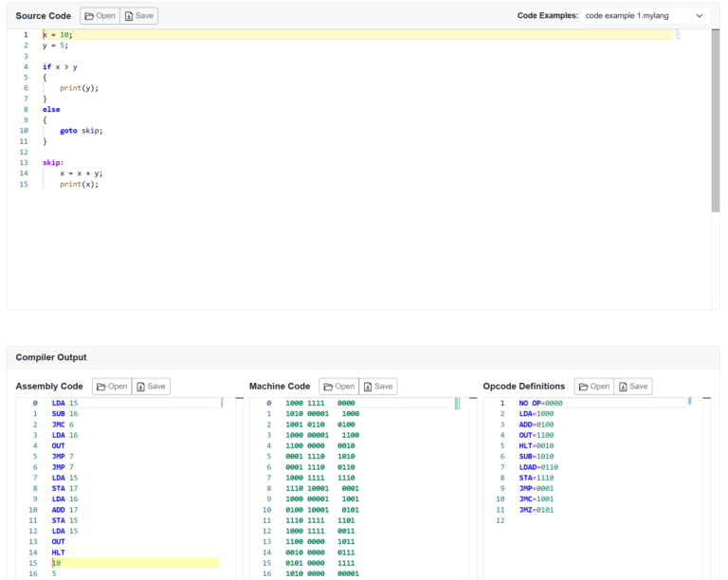Click opcode definition 'LDA=1000'
728x580 pixels.
(x=537, y=414)
